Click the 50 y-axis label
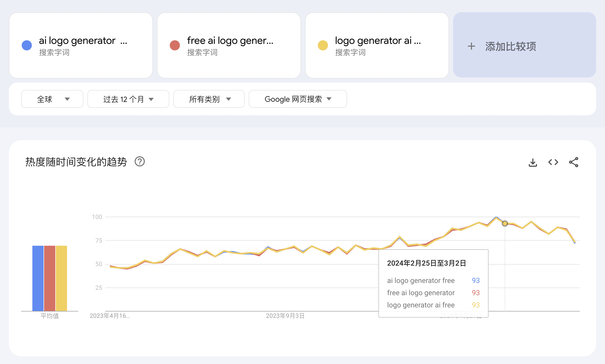 tap(99, 264)
